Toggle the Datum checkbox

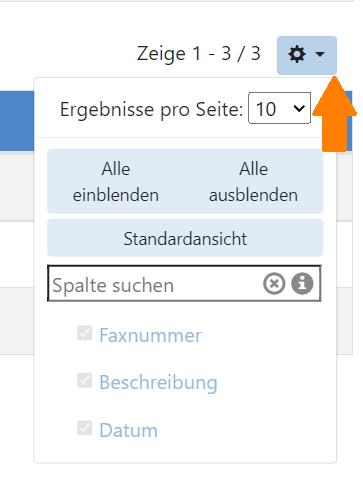click(85, 428)
